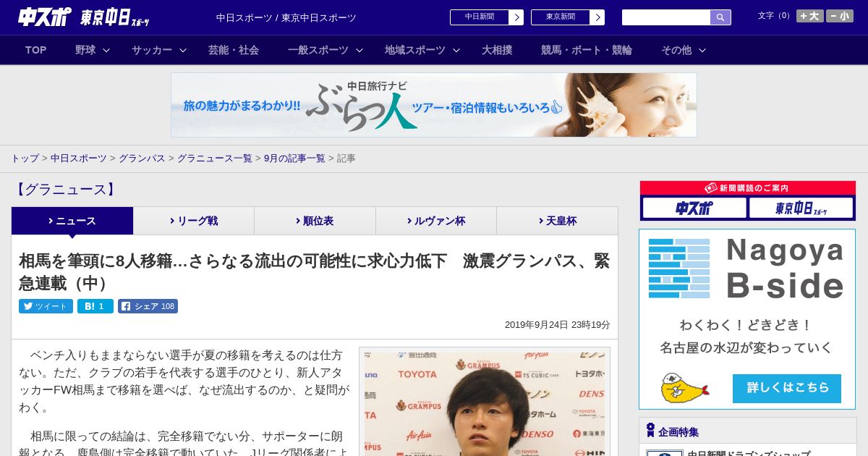The image size is (868, 456).
Task: Open the 野球 navigation menu
Action: click(85, 50)
